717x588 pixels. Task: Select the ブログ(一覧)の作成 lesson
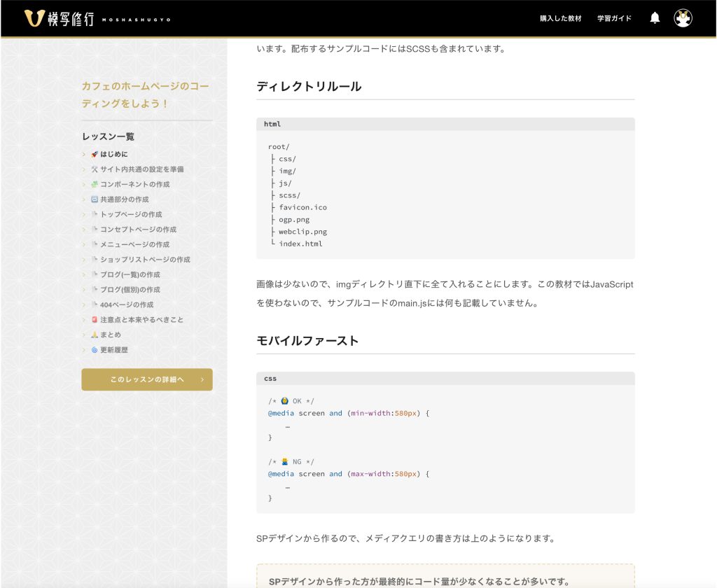pyautogui.click(x=130, y=274)
